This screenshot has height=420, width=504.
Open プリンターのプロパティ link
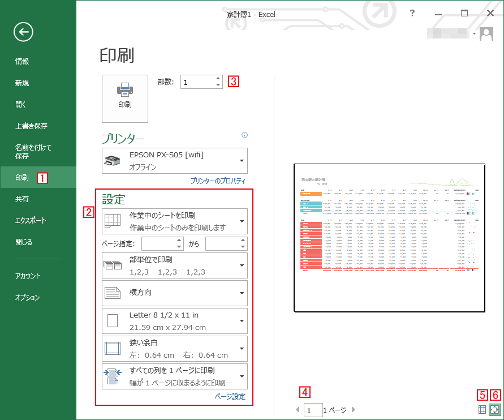point(218,181)
